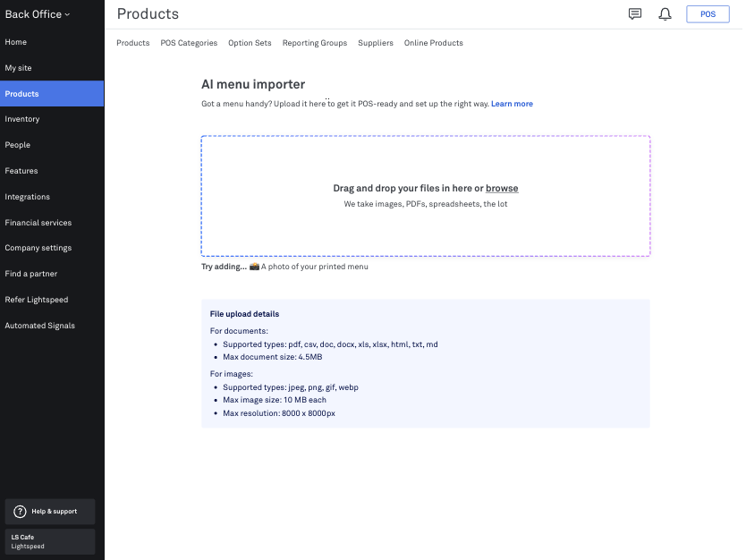Click the 'For documents:' label
746x560 pixels.
click(239, 331)
